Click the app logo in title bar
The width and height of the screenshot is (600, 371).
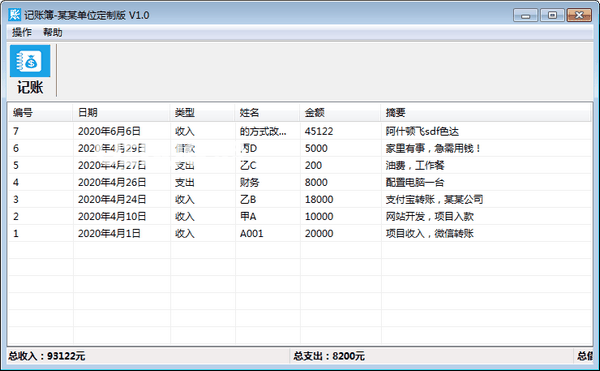(x=15, y=15)
